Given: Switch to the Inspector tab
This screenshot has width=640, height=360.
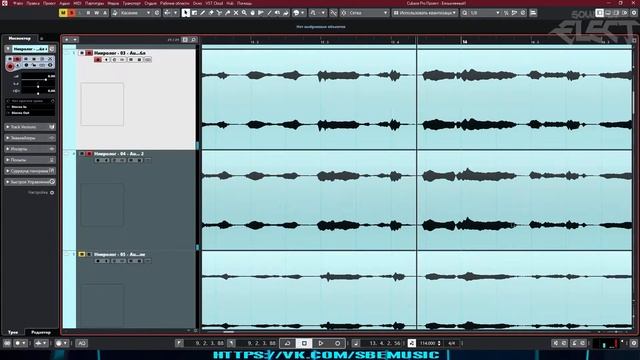Looking at the screenshot, I should point(20,38).
